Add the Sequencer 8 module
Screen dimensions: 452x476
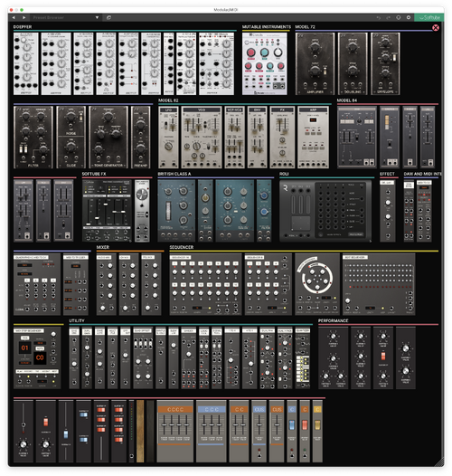pos(268,284)
